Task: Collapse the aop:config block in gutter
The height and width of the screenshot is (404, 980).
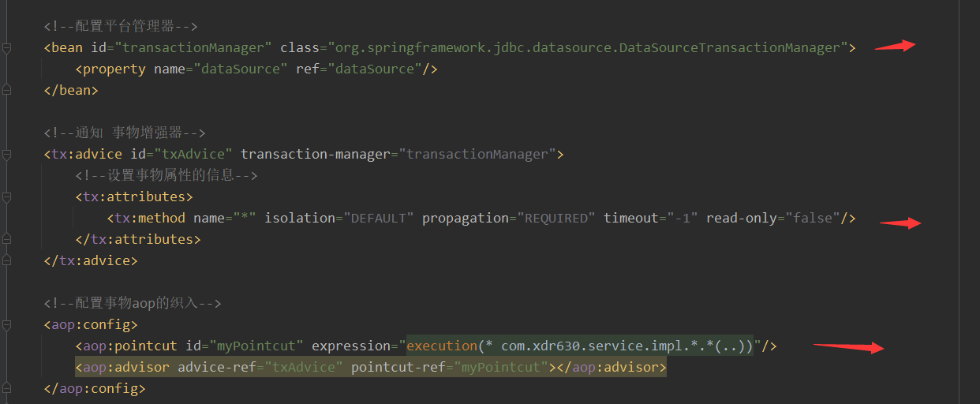Action: pos(7,325)
